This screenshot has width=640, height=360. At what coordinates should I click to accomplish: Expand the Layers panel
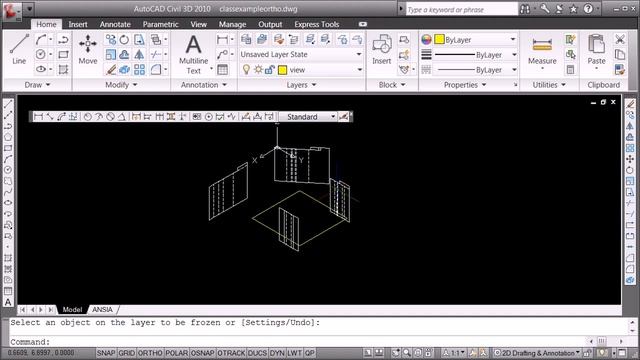point(301,85)
